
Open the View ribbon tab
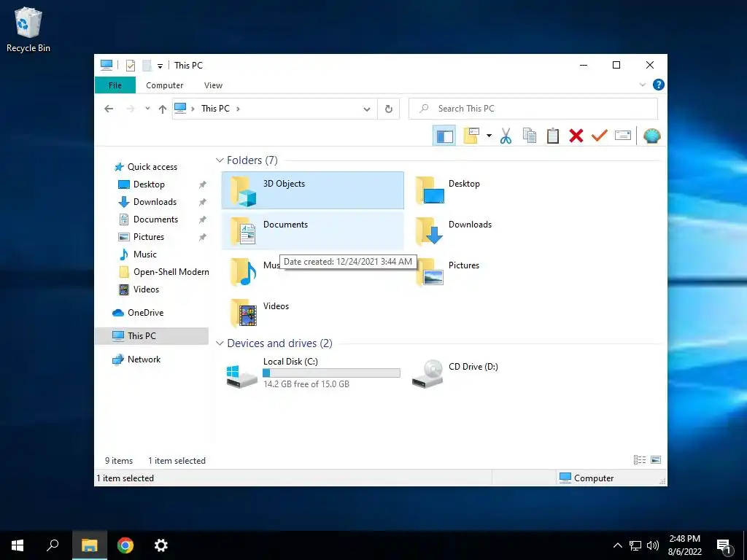tap(213, 85)
